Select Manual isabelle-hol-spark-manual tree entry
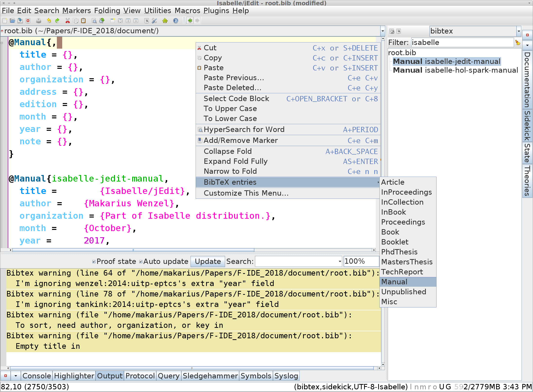 455,70
